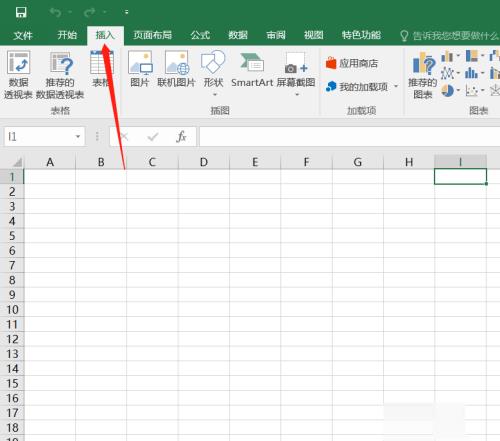Click the Tell Me search box

pos(449,36)
